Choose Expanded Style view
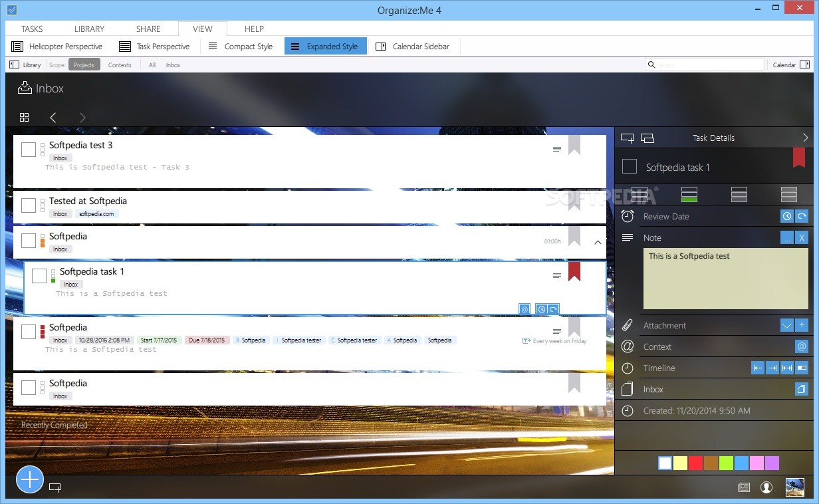Image resolution: width=819 pixels, height=504 pixels. [325, 47]
